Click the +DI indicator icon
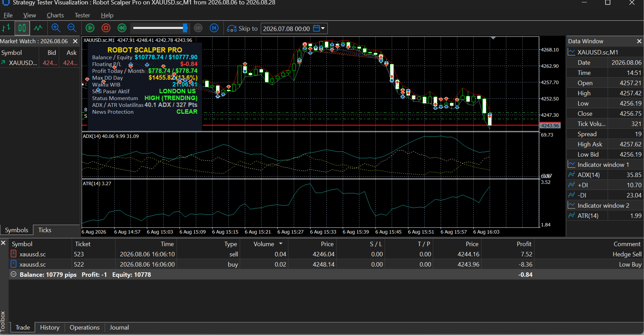 [572, 185]
